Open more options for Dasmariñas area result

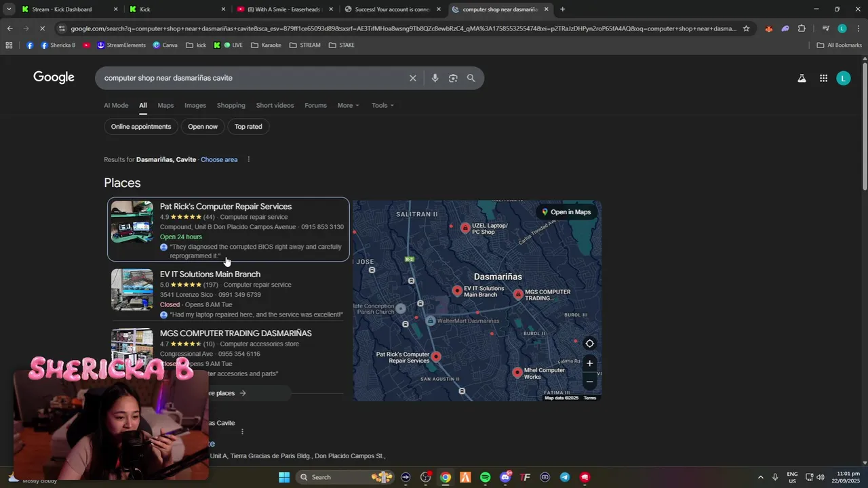pyautogui.click(x=248, y=159)
